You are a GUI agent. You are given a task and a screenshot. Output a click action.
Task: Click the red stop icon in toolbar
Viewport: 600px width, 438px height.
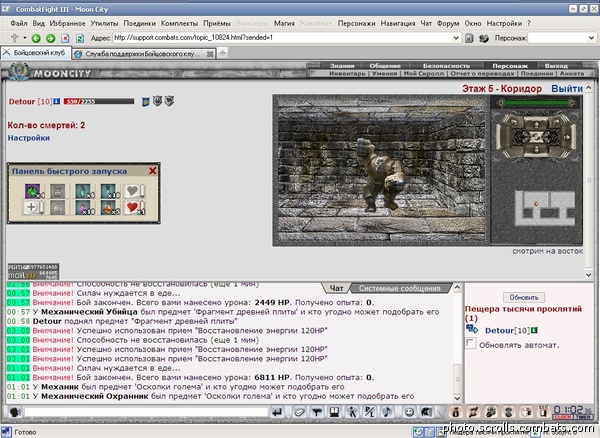(65, 38)
